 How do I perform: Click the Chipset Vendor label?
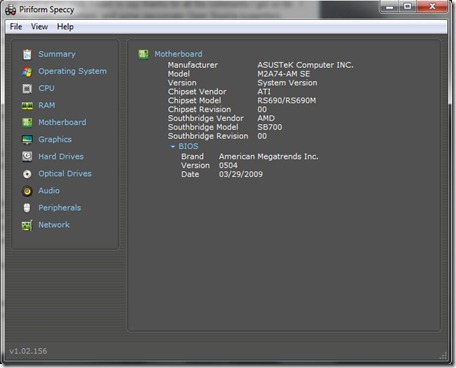[197, 92]
